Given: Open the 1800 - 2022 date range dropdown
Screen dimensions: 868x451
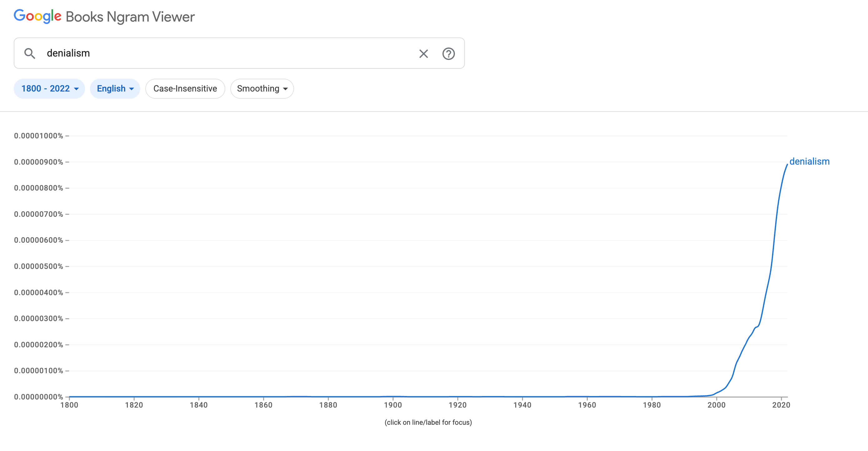Looking at the screenshot, I should (49, 89).
